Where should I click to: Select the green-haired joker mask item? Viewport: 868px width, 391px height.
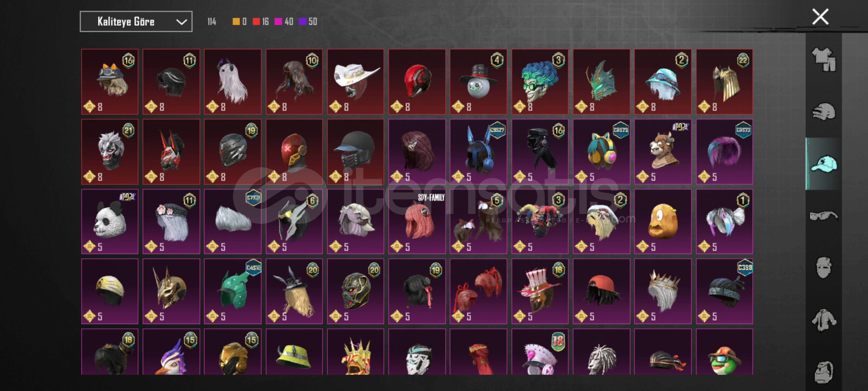click(x=540, y=81)
